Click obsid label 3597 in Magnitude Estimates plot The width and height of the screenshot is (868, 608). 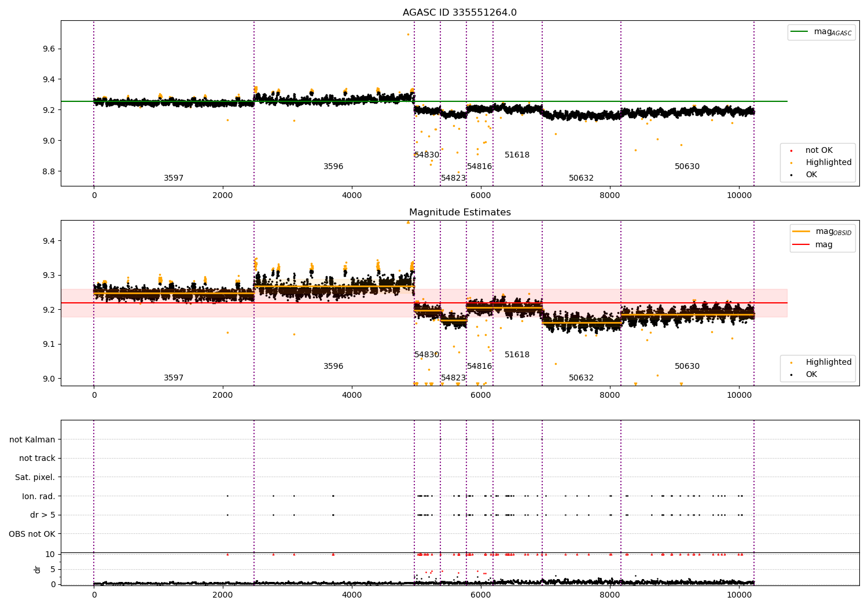pyautogui.click(x=174, y=378)
